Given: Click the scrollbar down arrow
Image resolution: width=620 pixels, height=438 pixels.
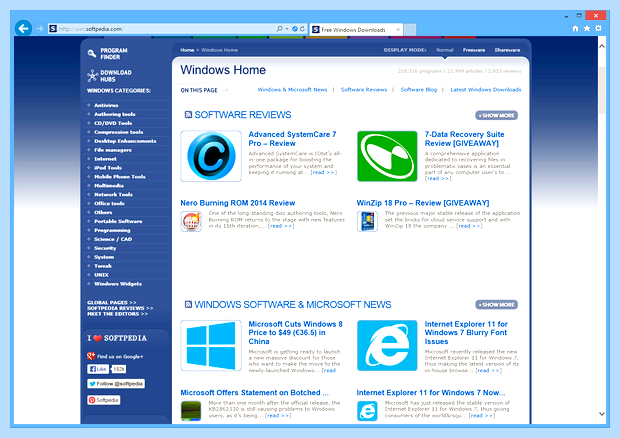Looking at the screenshot, I should coord(602,414).
